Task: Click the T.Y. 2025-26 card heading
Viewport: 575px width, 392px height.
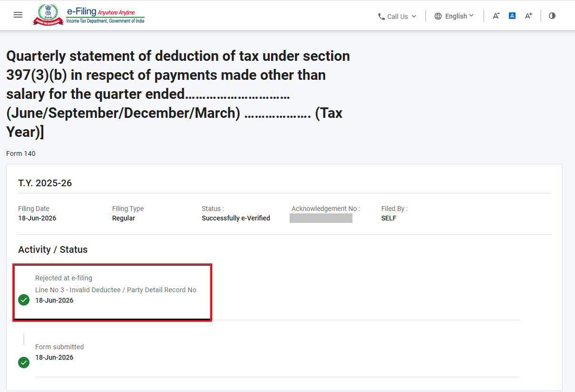Action: [x=45, y=183]
